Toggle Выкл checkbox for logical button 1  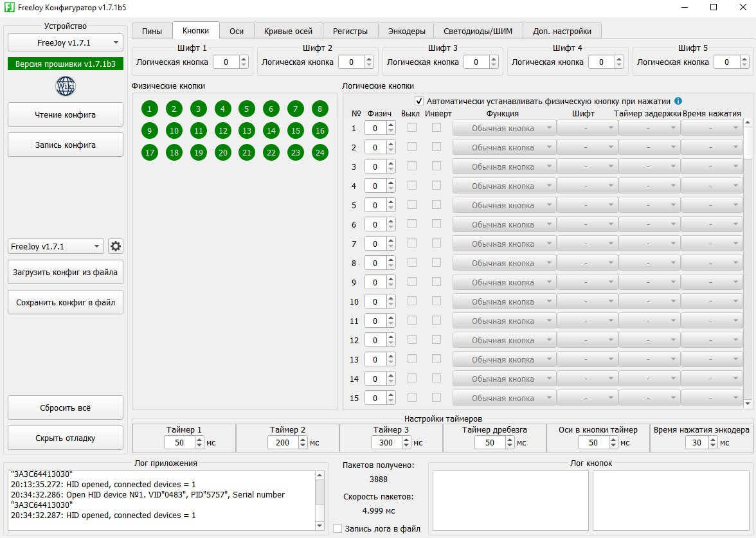pos(411,127)
